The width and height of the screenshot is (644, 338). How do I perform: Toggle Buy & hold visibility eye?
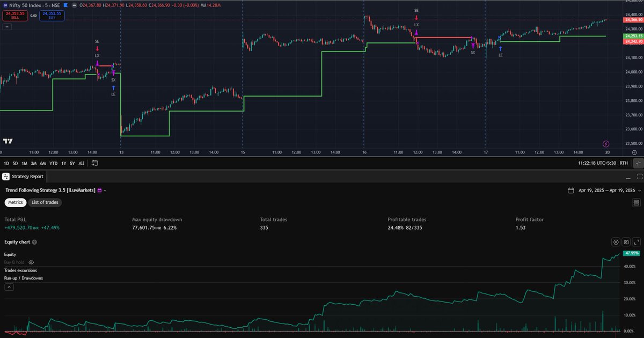31,262
